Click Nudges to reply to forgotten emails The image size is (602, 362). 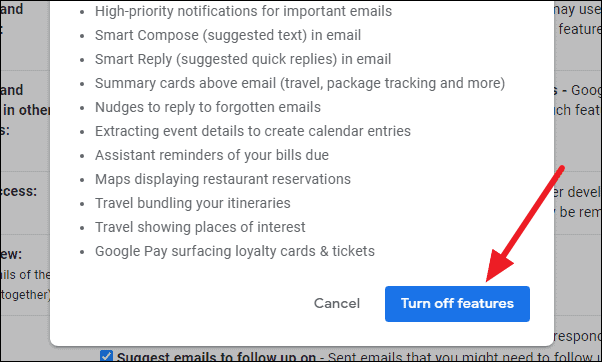(208, 107)
